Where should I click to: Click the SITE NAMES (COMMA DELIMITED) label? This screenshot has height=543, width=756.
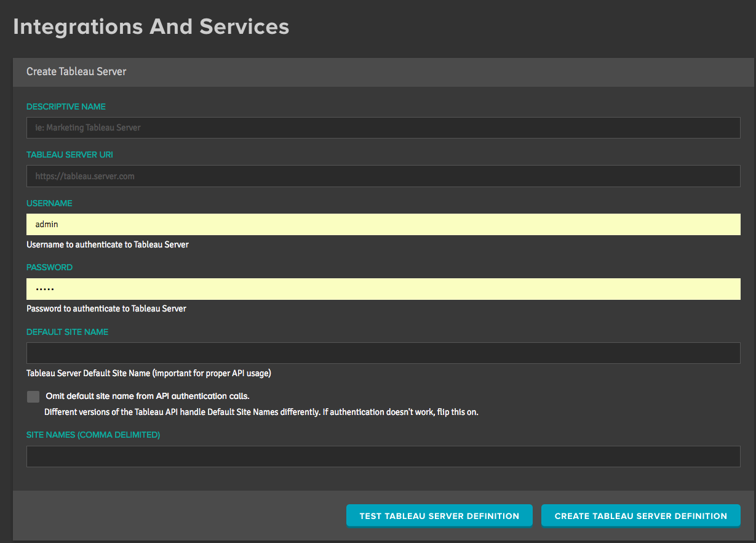(x=93, y=435)
